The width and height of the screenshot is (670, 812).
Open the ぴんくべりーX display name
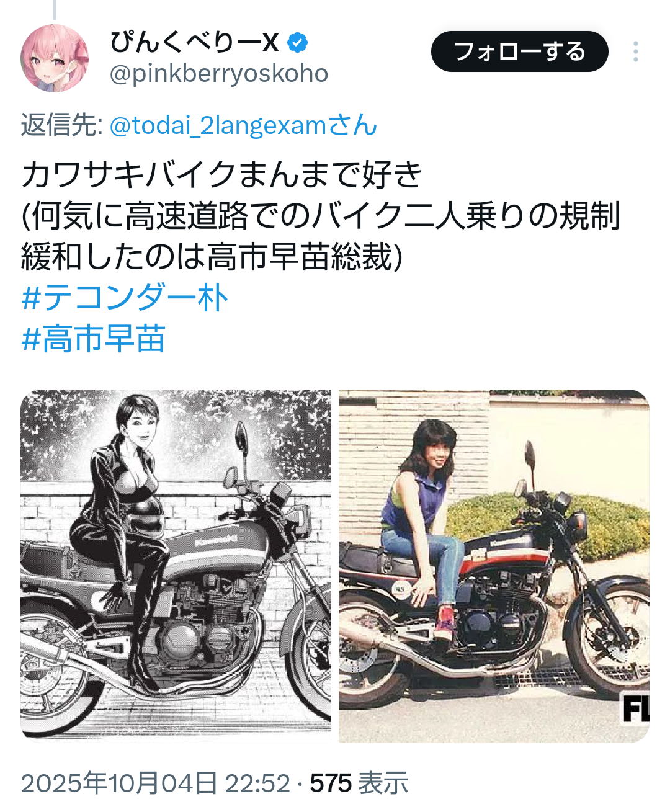point(195,42)
